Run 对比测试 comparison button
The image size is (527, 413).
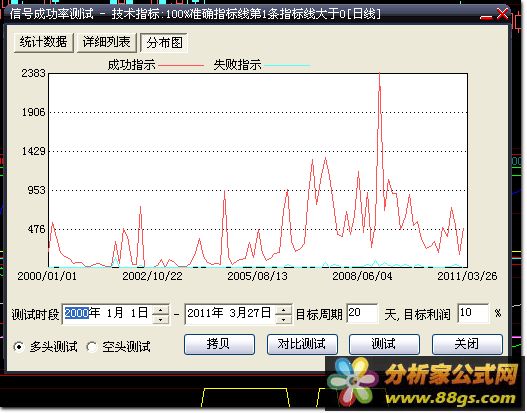tap(302, 344)
